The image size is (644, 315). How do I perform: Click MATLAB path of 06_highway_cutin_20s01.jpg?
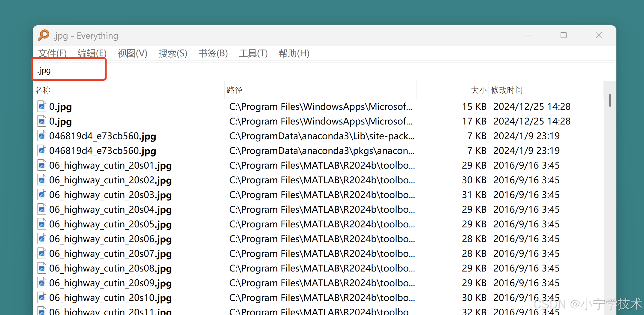(x=322, y=165)
